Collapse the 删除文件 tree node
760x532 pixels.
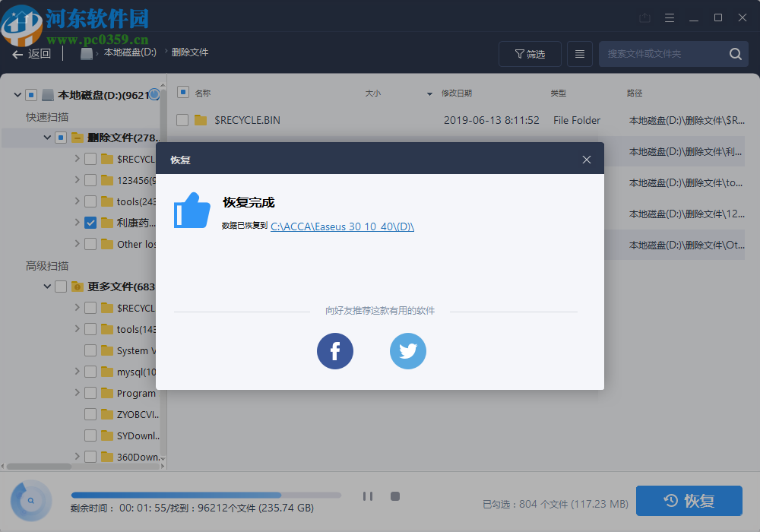(47, 138)
